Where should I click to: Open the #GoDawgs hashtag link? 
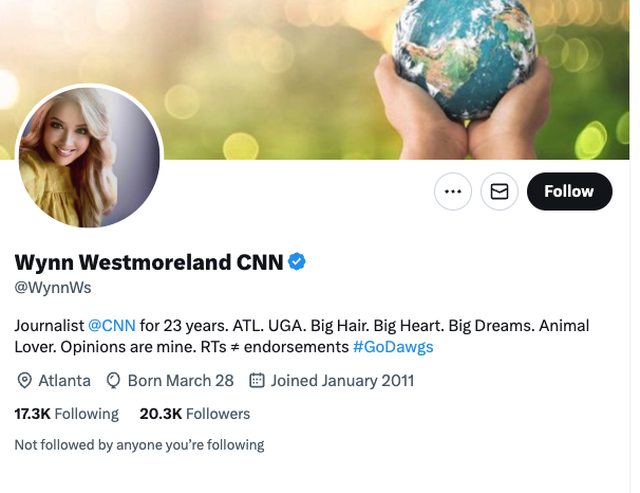[393, 347]
